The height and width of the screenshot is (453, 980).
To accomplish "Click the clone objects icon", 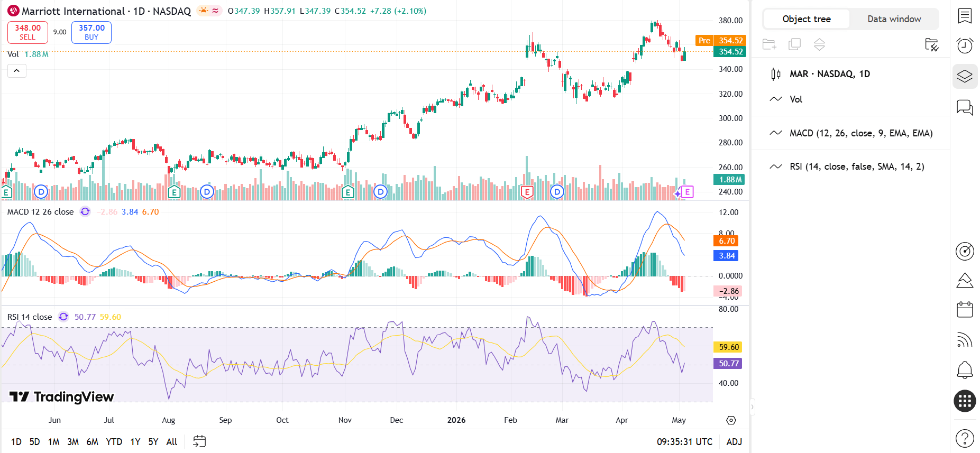I will [x=794, y=44].
